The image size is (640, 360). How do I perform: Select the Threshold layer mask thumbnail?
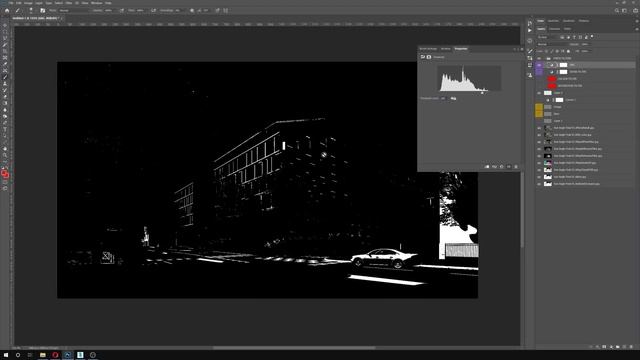[563, 65]
